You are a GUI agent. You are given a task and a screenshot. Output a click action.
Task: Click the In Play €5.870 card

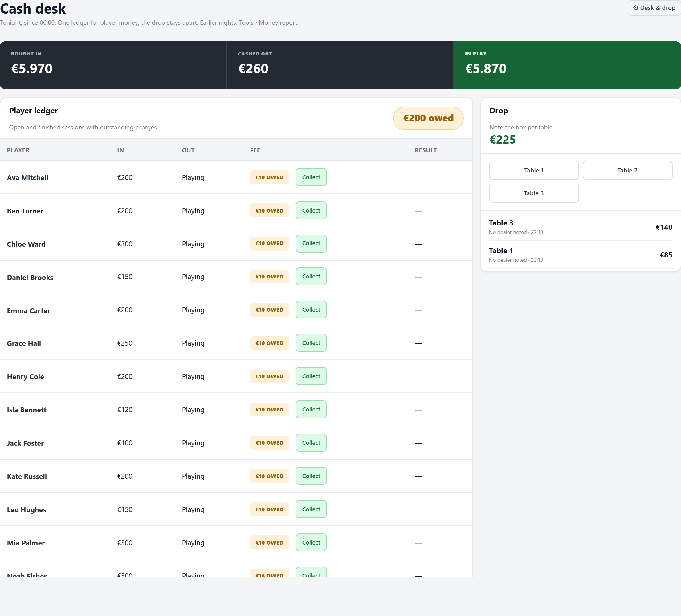pos(567,65)
